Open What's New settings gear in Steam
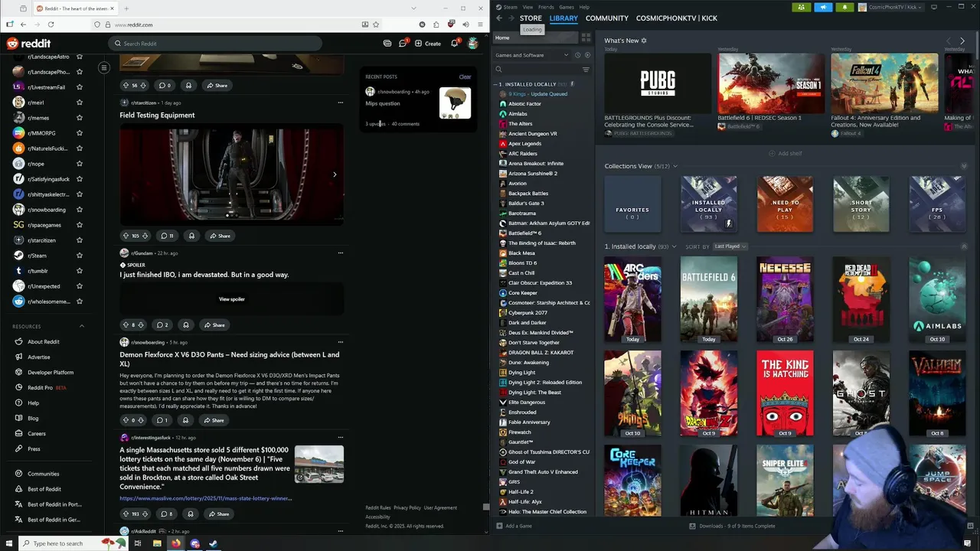The image size is (980, 551). (644, 41)
